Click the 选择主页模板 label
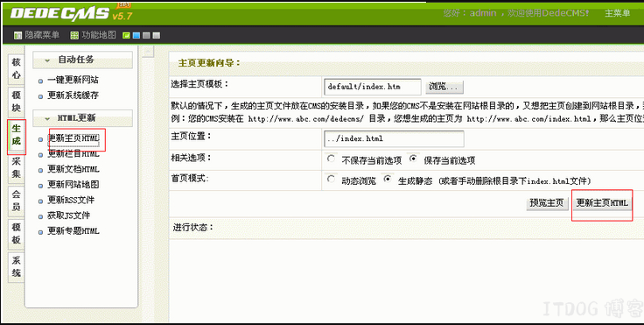644x325 pixels. pyautogui.click(x=199, y=84)
